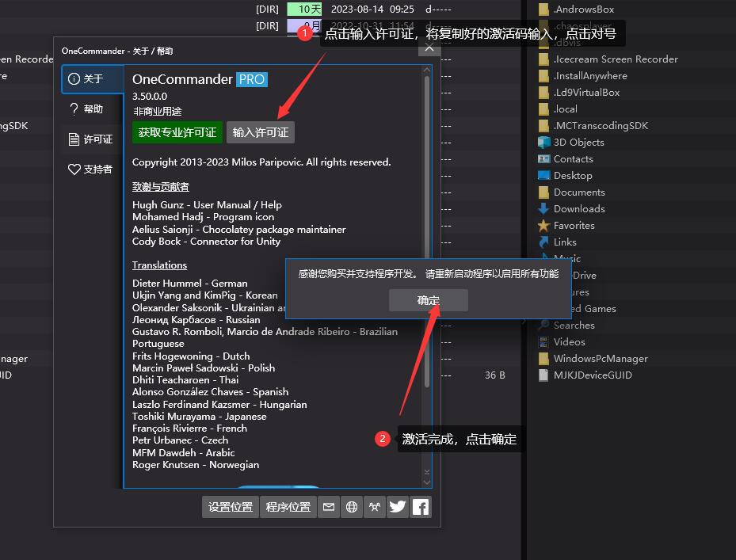Click the 程序位置 button
Viewport: 736px width, 560px height.
point(288,506)
